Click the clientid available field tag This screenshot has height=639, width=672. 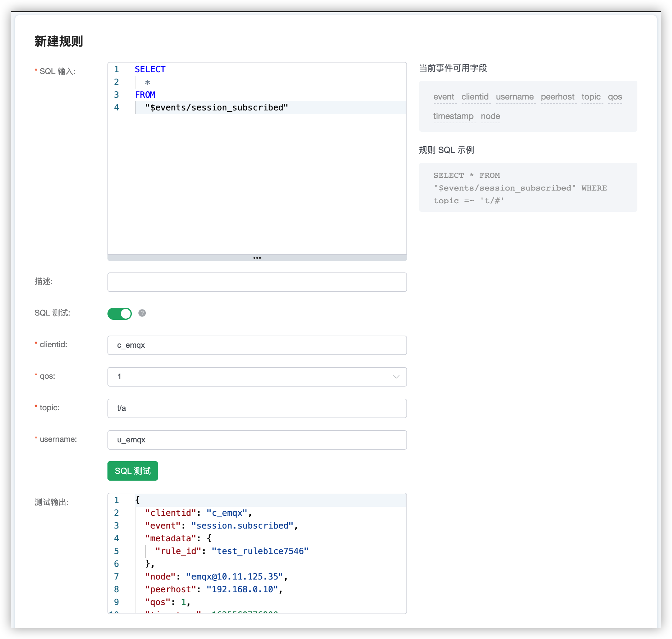[x=475, y=97]
